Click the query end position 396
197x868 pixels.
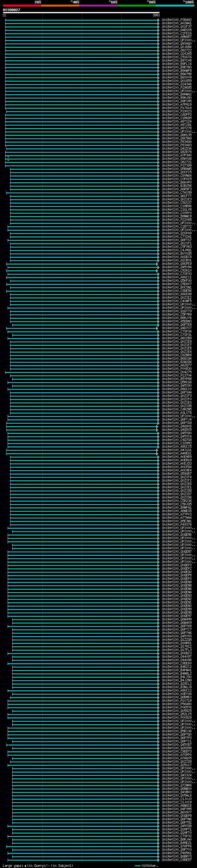pyautogui.click(x=155, y=15)
